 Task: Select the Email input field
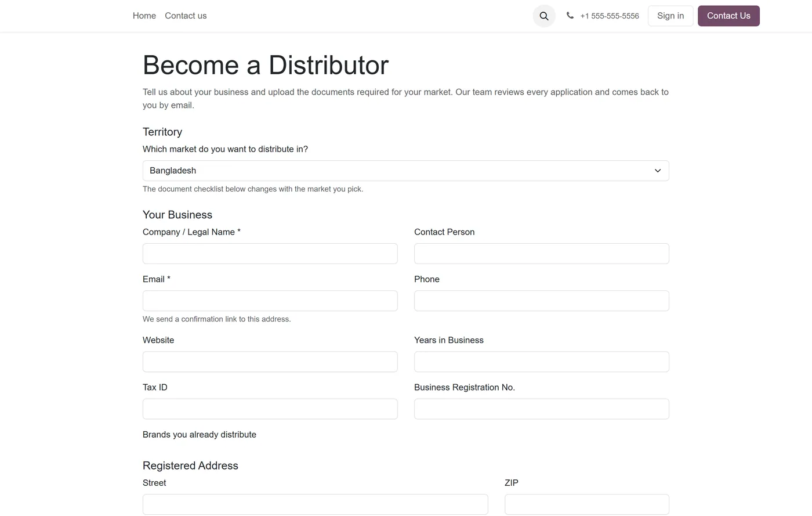(x=270, y=301)
